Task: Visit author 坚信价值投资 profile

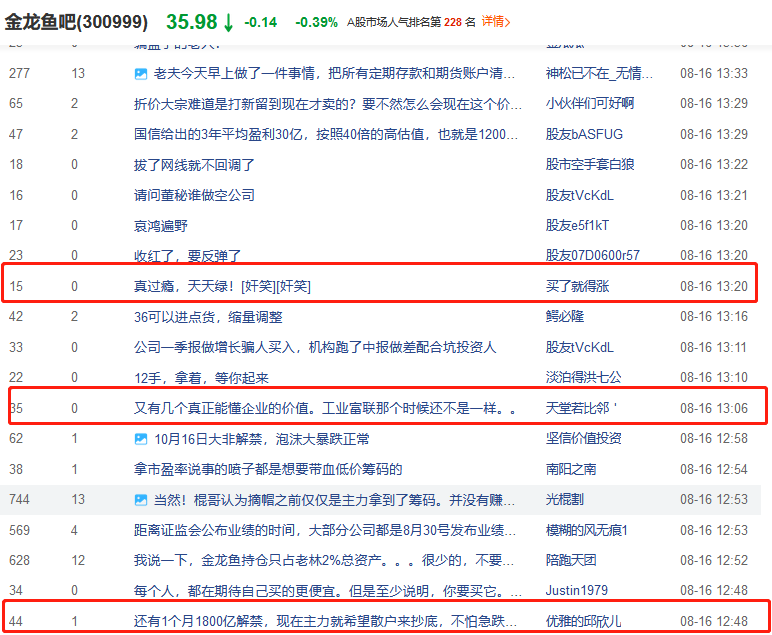Action: (583, 438)
